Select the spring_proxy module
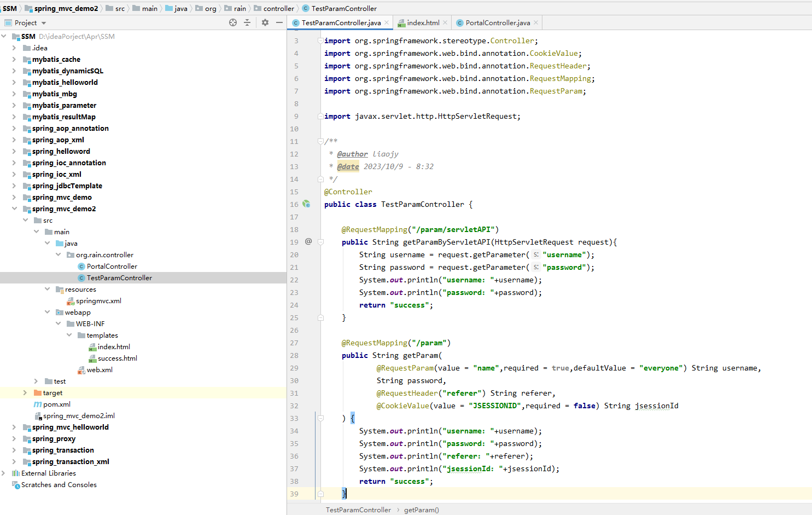 [x=54, y=439]
